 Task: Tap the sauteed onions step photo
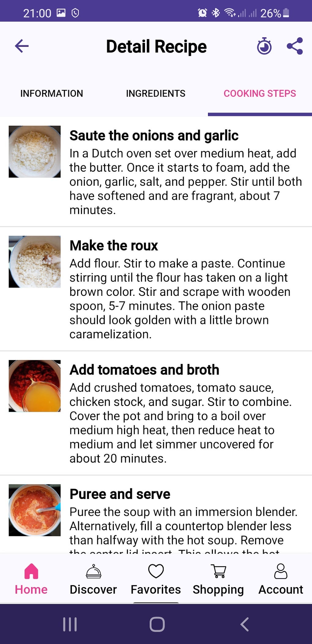click(x=35, y=152)
